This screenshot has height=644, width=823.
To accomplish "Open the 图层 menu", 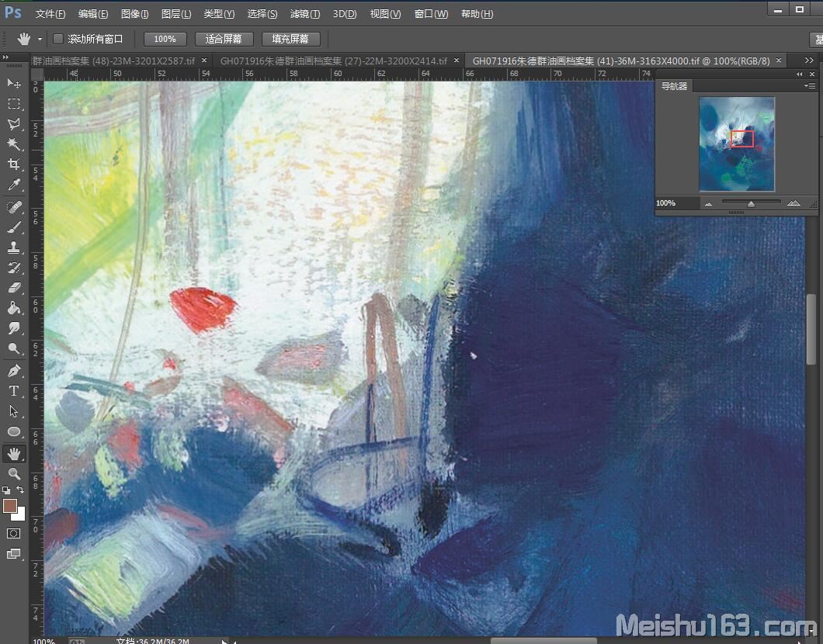I will [176, 14].
